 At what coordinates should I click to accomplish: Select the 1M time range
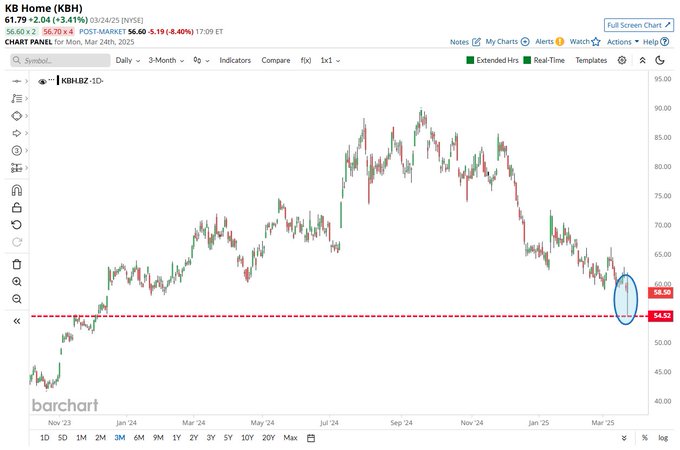click(x=81, y=438)
